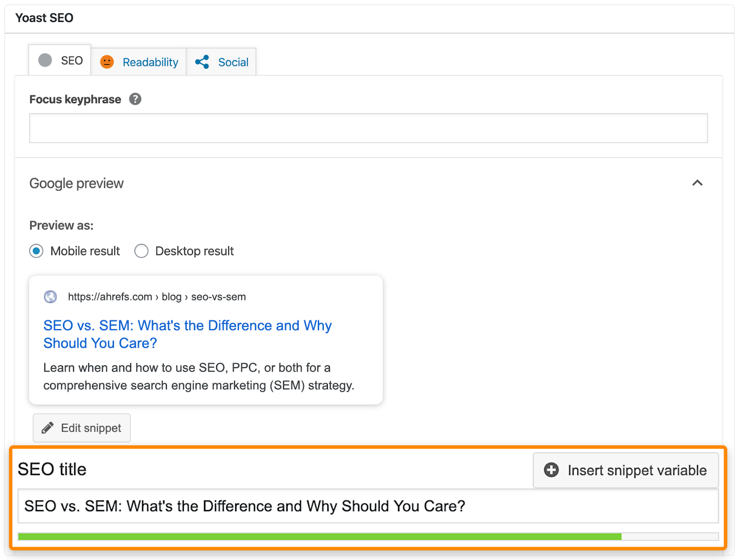739x560 pixels.
Task: Select the Desktop result option
Action: [x=141, y=251]
